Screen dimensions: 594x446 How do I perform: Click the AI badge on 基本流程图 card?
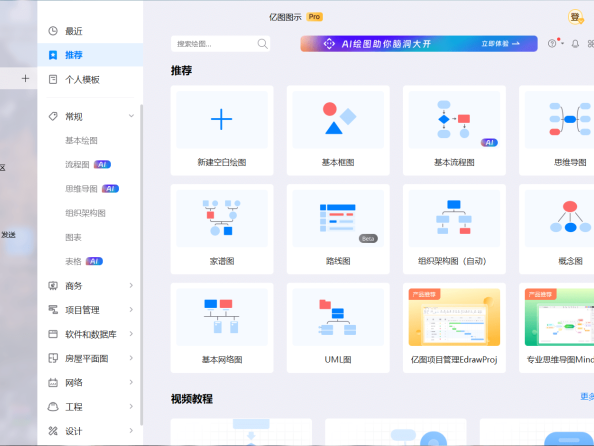point(489,142)
